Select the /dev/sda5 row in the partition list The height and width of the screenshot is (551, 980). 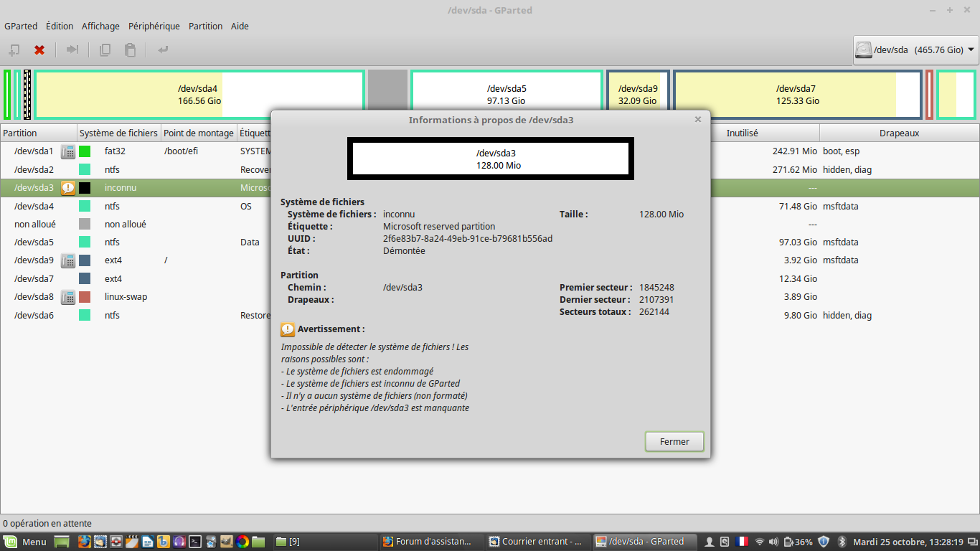490,242
